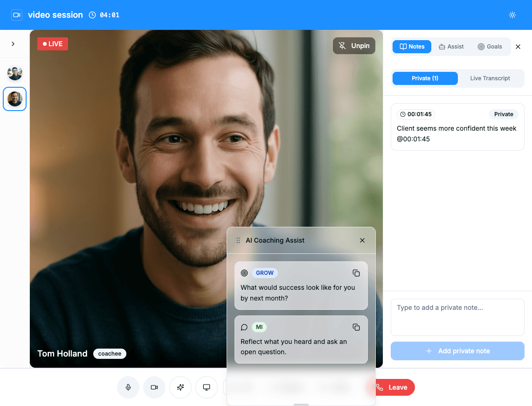This screenshot has width=532, height=406.
Task: Unpin Tom Holland's video
Action: [x=354, y=45]
